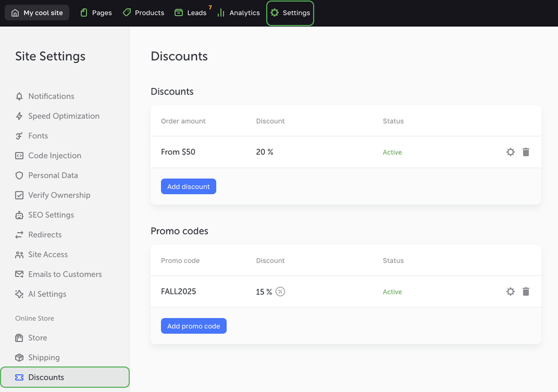Image resolution: width=558 pixels, height=392 pixels.
Task: Open the Leads tab
Action: click(x=191, y=13)
